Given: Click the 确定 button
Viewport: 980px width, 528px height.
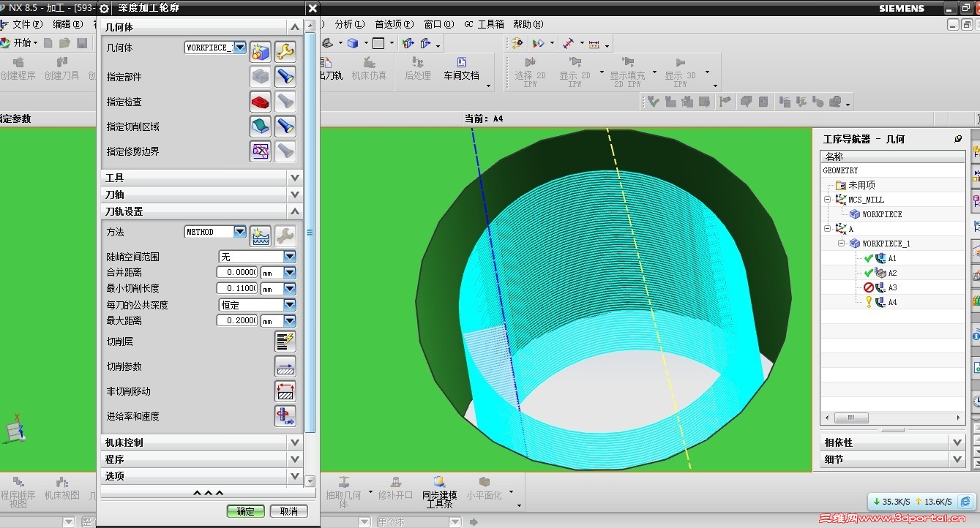Looking at the screenshot, I should pyautogui.click(x=245, y=511).
